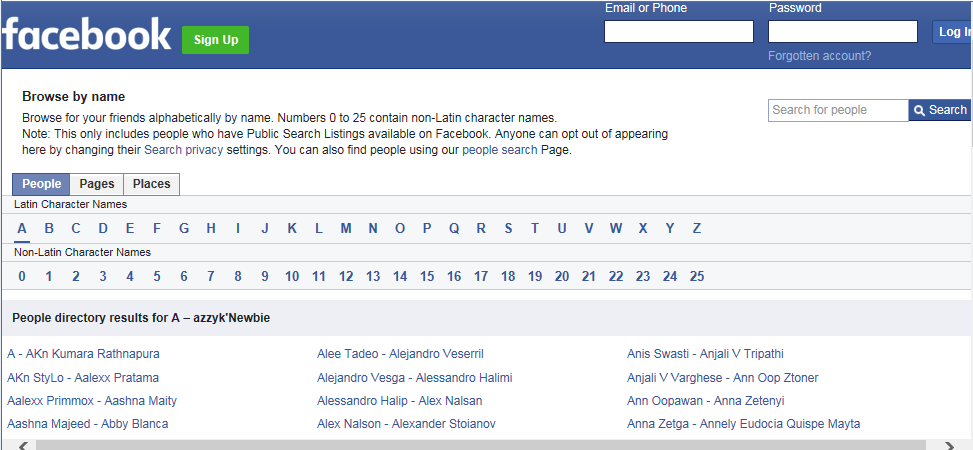Click the magnifier Search button

tap(939, 110)
